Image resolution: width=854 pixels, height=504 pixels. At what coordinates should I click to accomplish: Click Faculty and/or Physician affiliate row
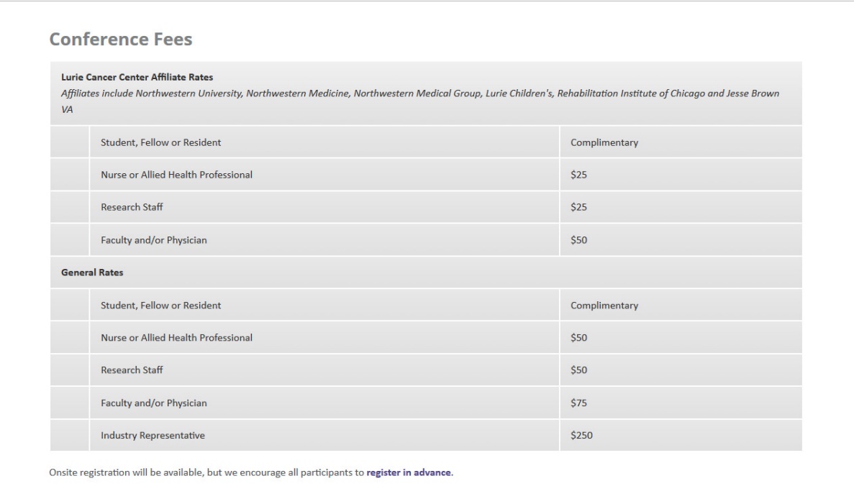[x=153, y=240]
